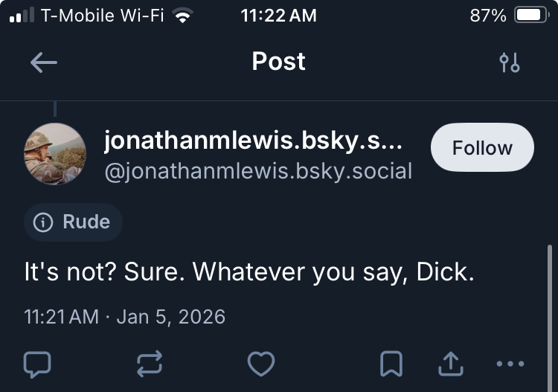558x392 pixels.
Task: Tap the 11:22 AM status bar clock
Action: 279,16
